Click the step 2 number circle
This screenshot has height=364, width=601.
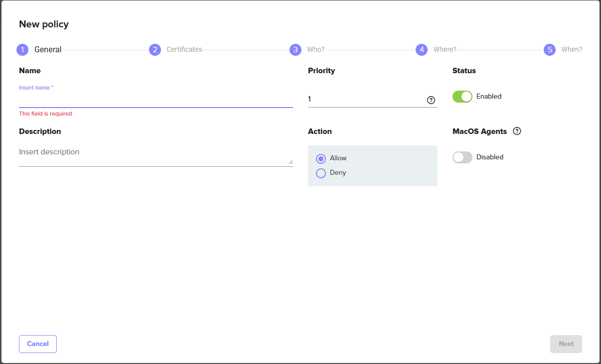coord(155,50)
